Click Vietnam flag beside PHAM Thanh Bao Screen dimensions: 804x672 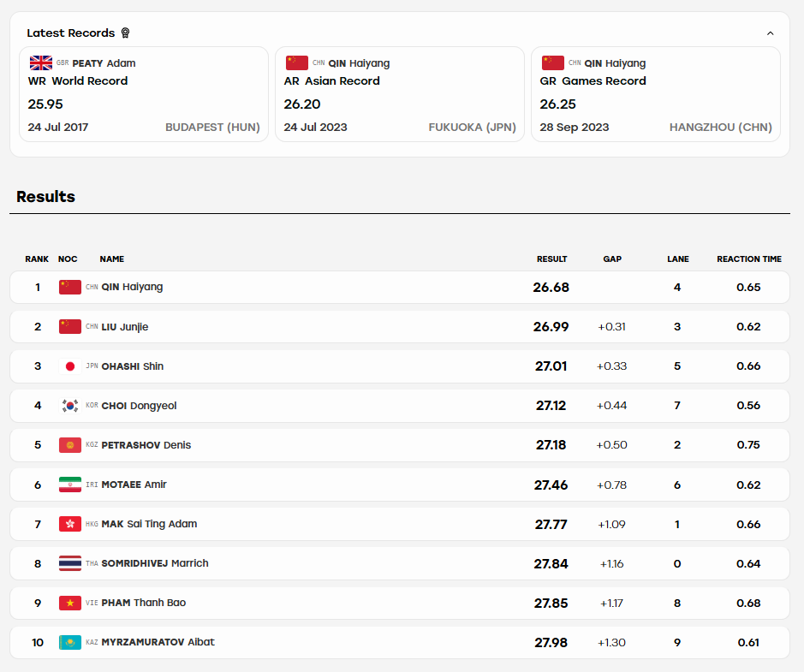[70, 604]
